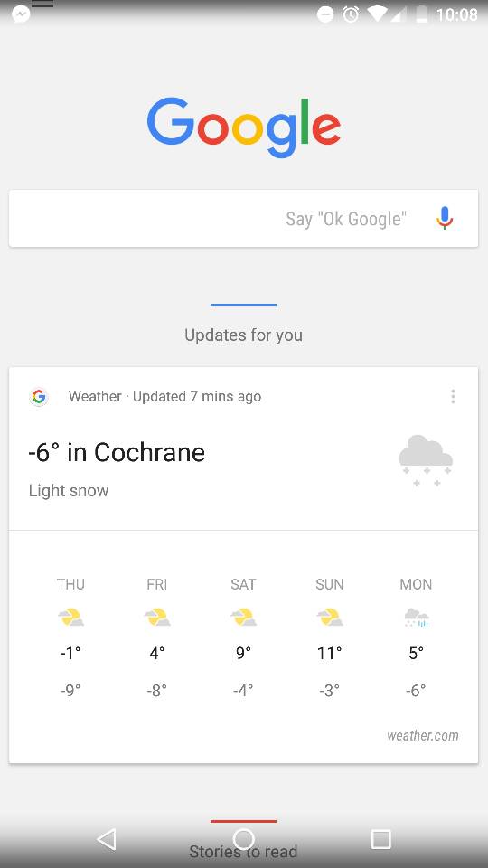Tap the SAT forecast day label

[243, 584]
